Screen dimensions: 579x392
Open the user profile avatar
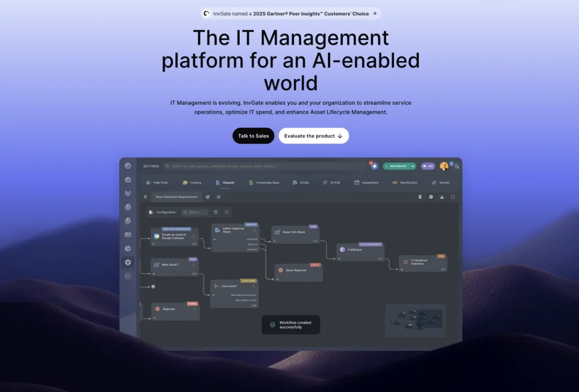444,166
